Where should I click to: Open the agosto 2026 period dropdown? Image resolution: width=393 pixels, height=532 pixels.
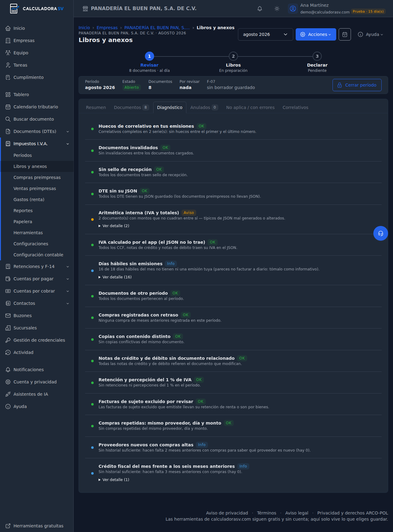click(x=265, y=34)
